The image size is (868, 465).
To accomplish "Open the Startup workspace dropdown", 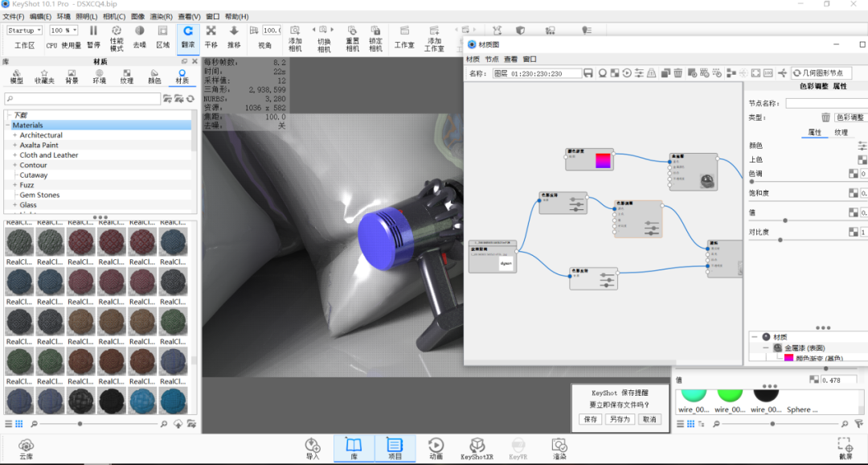I will coord(24,31).
